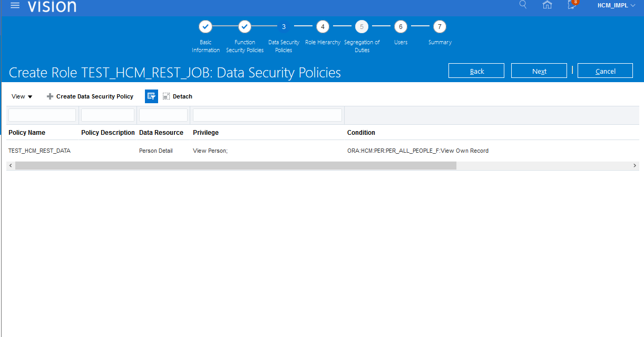The height and width of the screenshot is (337, 644).
Task: Toggle the Query By Example filter icon
Action: pos(151,96)
